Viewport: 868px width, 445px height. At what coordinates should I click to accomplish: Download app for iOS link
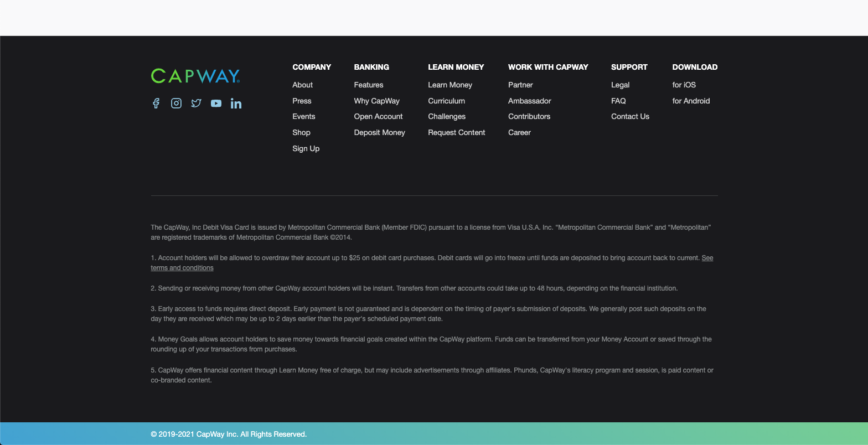(x=684, y=85)
